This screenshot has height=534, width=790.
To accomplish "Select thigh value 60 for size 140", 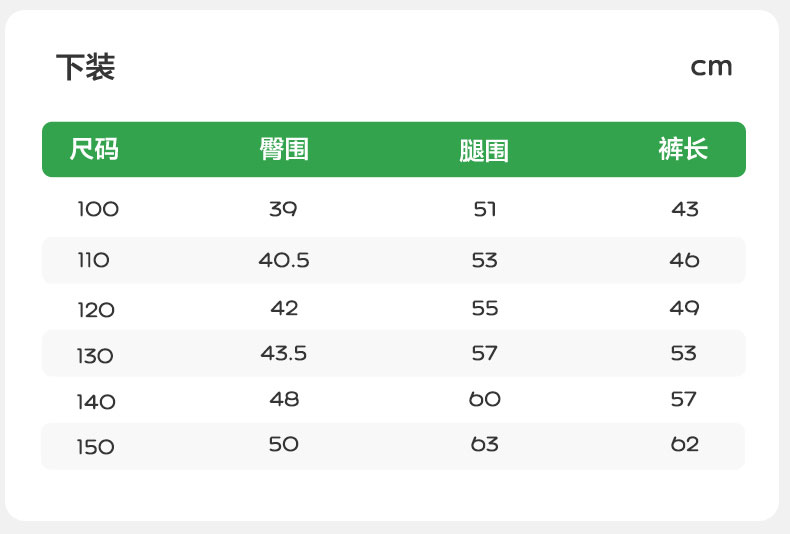I will 485,400.
